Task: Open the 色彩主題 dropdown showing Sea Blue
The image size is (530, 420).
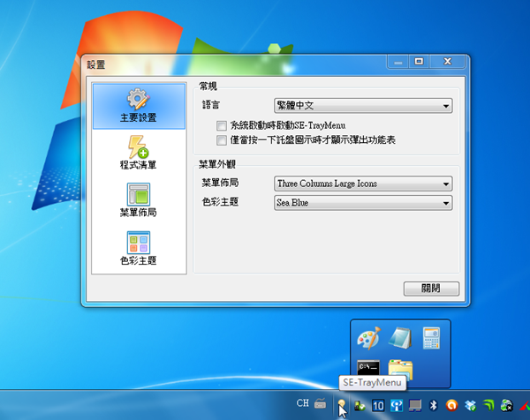Action: pos(363,203)
